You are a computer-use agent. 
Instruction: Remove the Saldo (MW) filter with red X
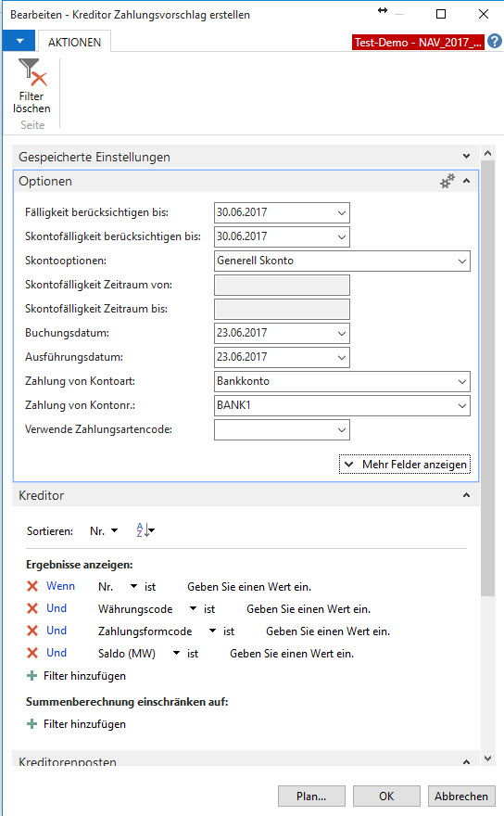pos(32,653)
